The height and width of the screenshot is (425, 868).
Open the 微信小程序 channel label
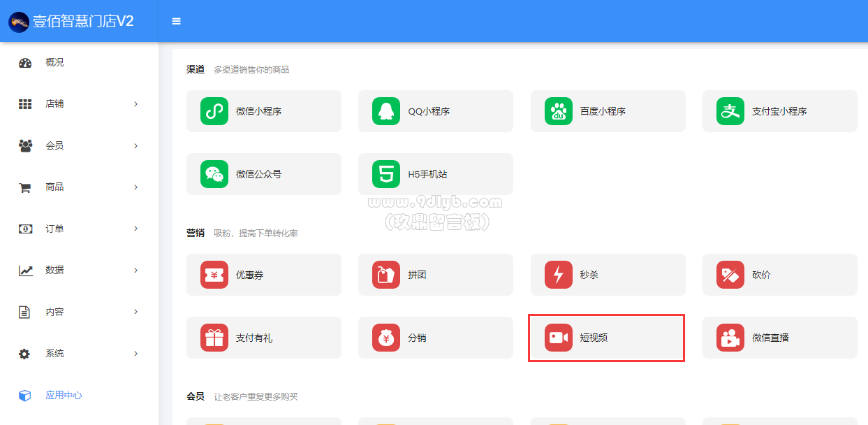pos(258,111)
